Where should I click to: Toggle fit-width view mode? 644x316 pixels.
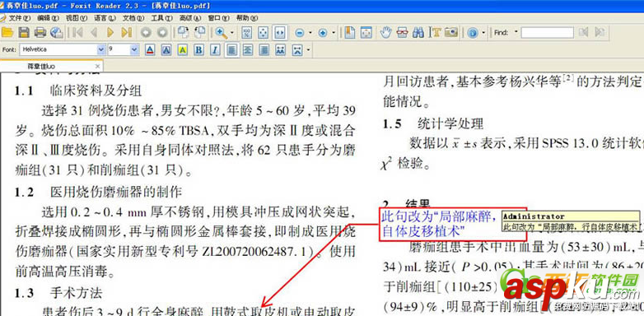[x=280, y=33]
